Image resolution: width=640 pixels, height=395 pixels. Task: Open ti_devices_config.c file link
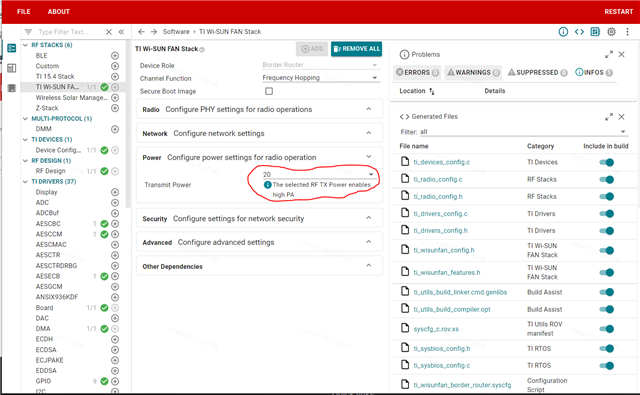click(x=442, y=162)
